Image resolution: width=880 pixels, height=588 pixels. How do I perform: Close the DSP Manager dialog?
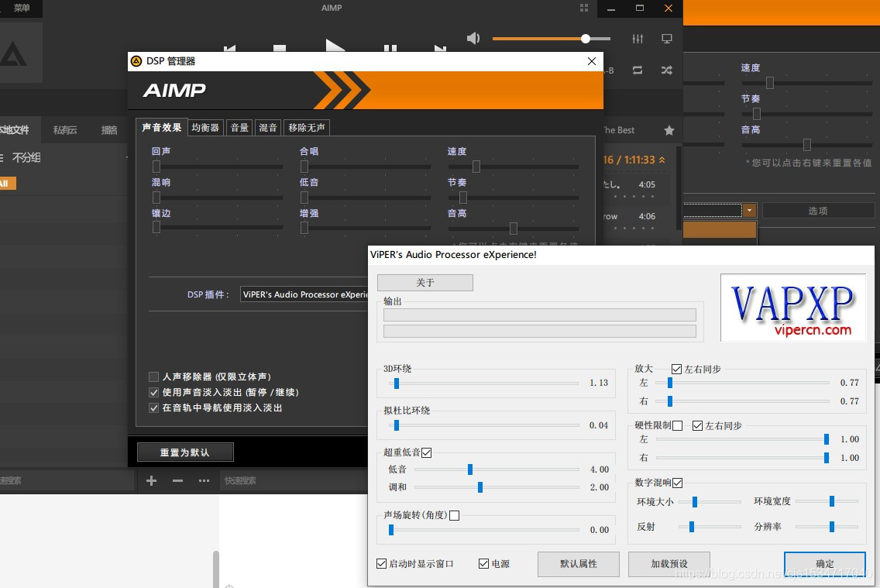592,61
